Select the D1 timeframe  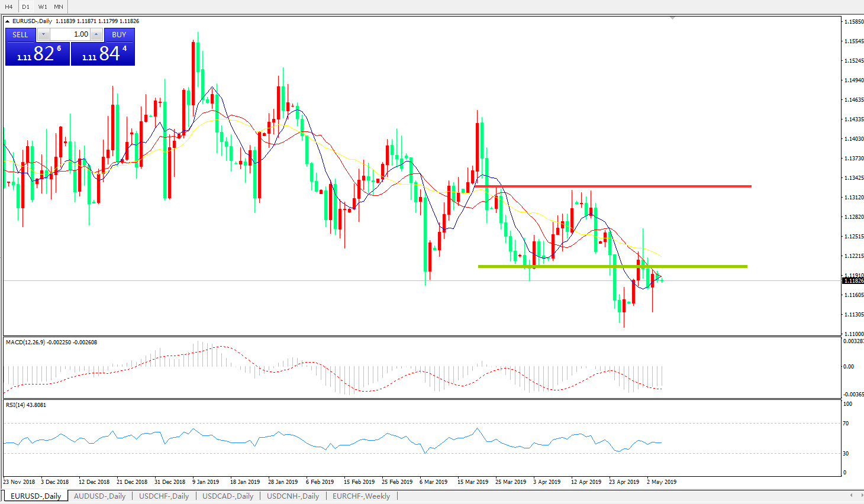click(25, 7)
